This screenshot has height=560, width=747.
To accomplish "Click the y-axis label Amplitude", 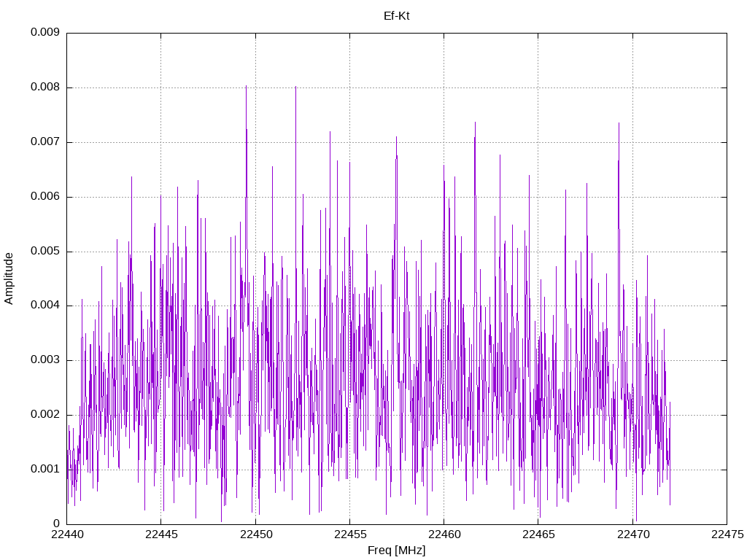I will (x=9, y=279).
